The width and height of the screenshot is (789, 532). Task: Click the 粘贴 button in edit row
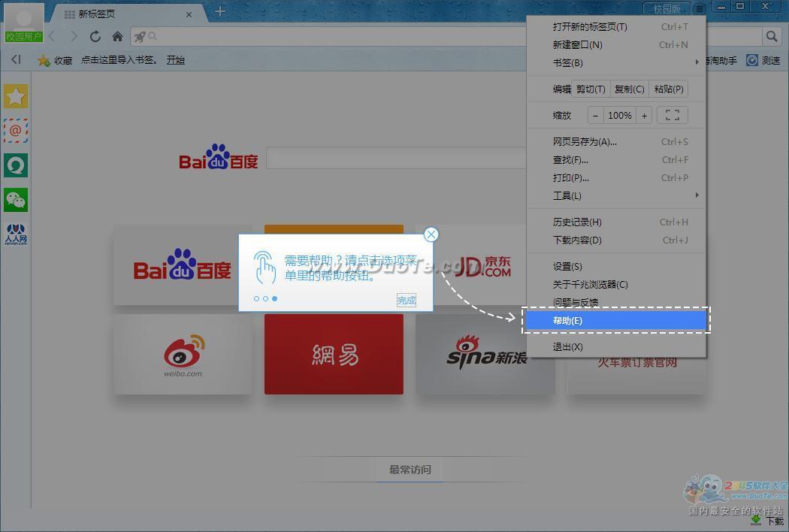pyautogui.click(x=669, y=89)
